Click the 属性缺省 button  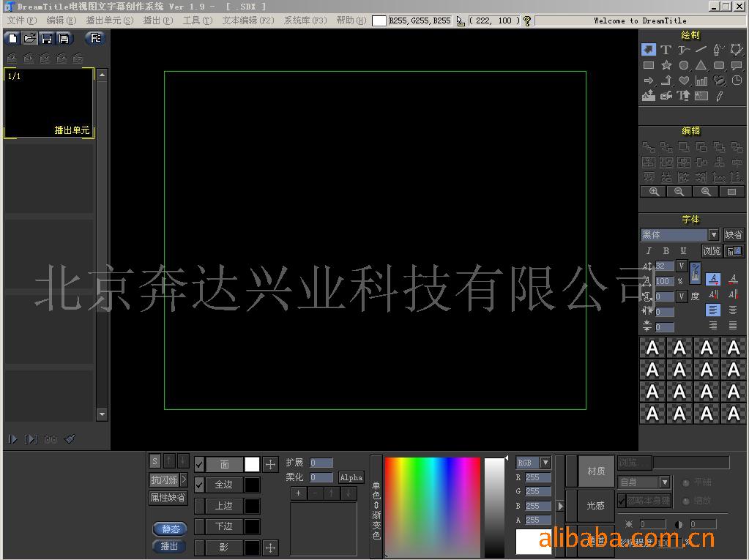(168, 498)
